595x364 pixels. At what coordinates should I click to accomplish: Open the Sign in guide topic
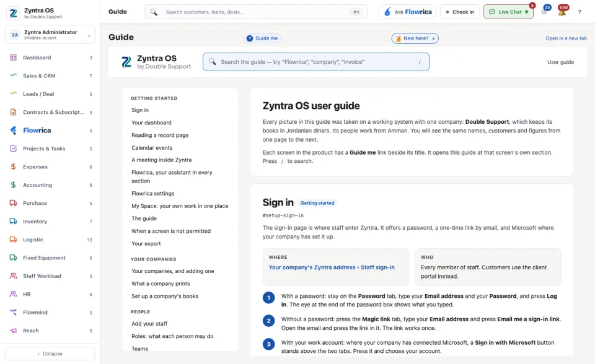140,110
